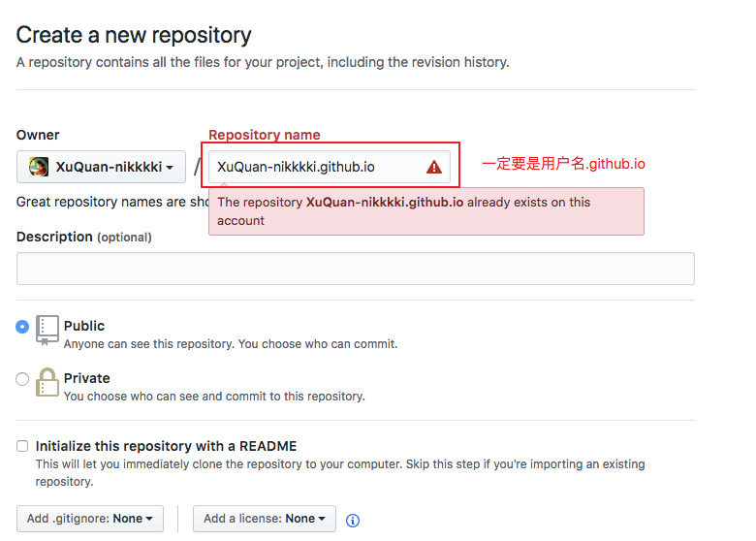Select the Public radio button
Screen dimensions: 756x541
tap(22, 327)
